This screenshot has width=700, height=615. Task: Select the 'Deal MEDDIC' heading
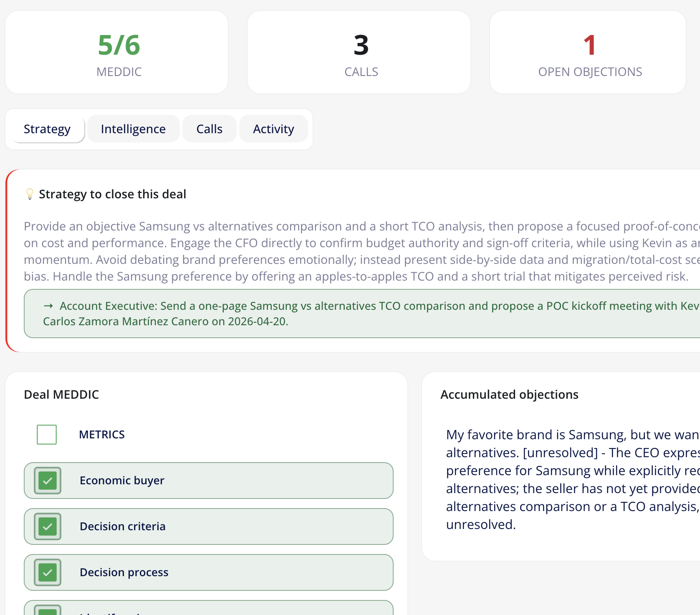click(x=61, y=395)
